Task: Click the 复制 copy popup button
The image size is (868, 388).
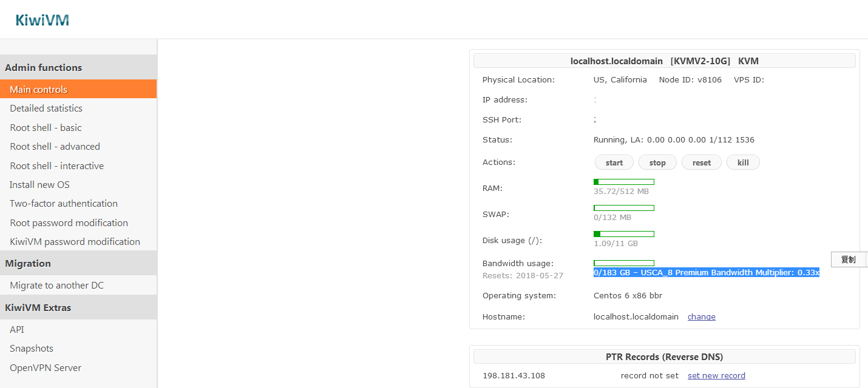Action: 849,259
